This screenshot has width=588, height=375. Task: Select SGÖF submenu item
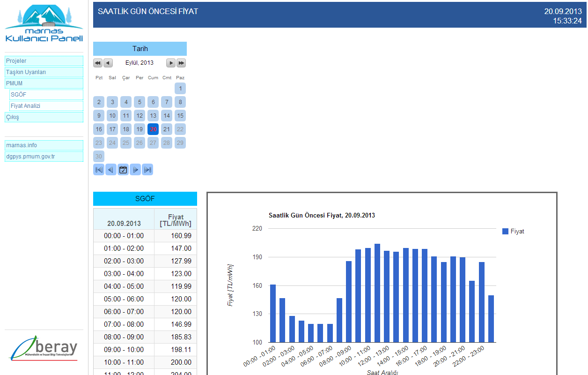click(46, 95)
